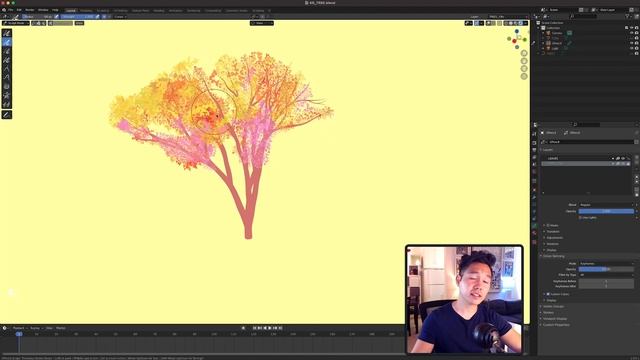Image resolution: width=640 pixels, height=360 pixels.
Task: Open timeline Keying popover
Action: [x=36, y=328]
